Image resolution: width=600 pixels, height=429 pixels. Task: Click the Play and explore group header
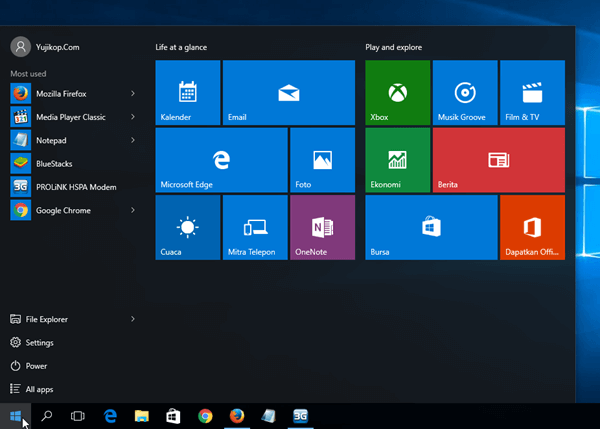[x=393, y=47]
